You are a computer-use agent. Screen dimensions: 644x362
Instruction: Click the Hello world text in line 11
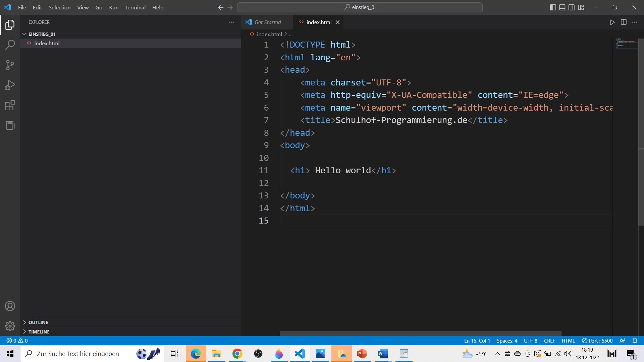[343, 171]
